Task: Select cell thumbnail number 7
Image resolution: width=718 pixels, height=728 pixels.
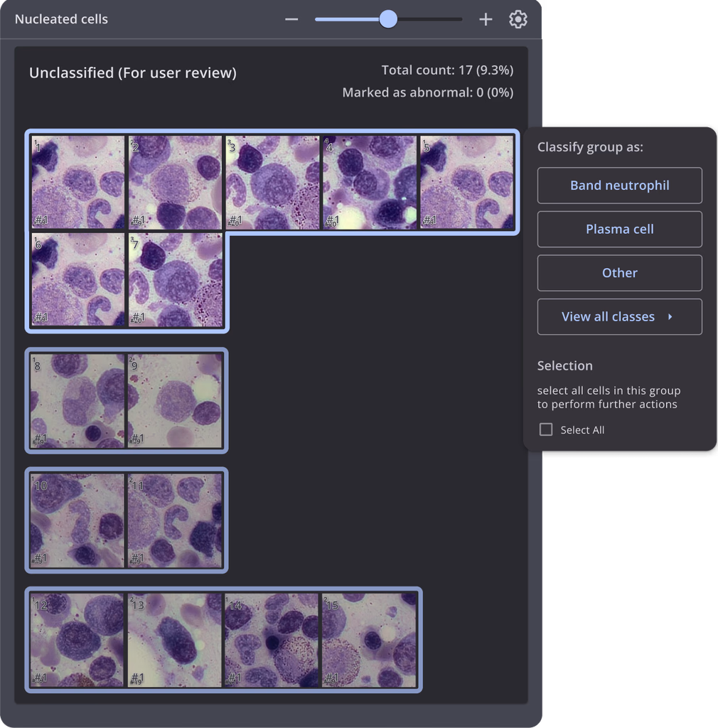Action: (175, 279)
